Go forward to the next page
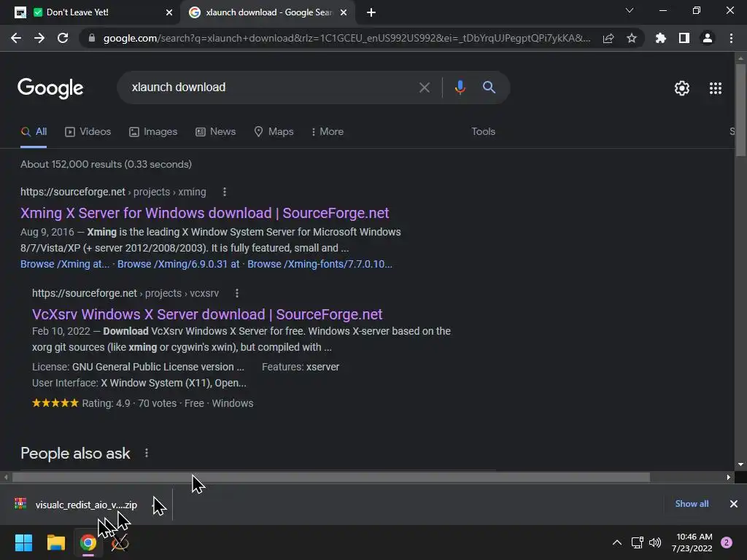This screenshot has height=560, width=747. coord(39,38)
